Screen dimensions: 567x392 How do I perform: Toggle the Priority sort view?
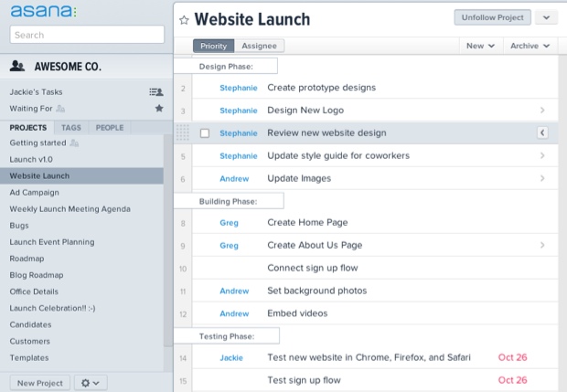(213, 46)
